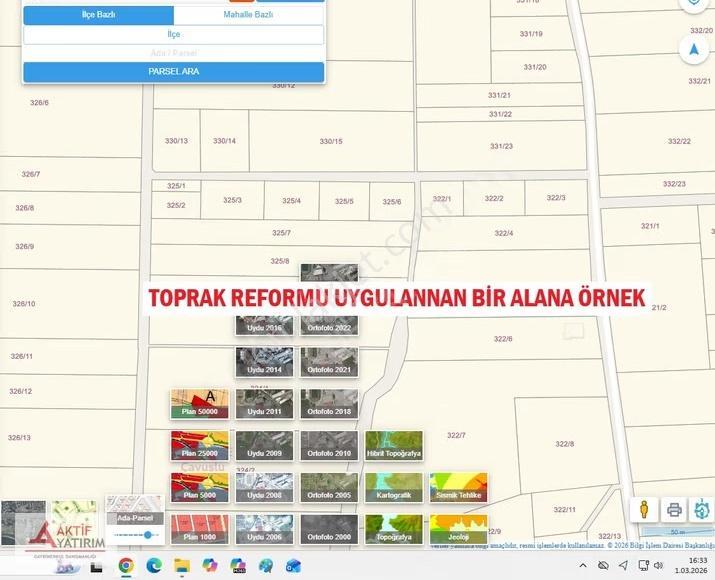Open Google Chrome from the taskbar
Image resolution: width=715 pixels, height=580 pixels.
point(126,566)
